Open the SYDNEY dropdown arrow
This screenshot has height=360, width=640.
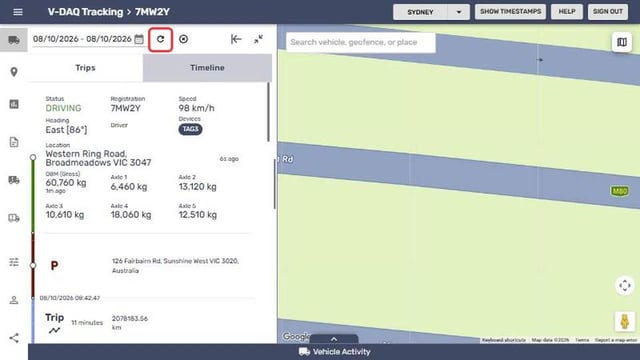click(458, 12)
